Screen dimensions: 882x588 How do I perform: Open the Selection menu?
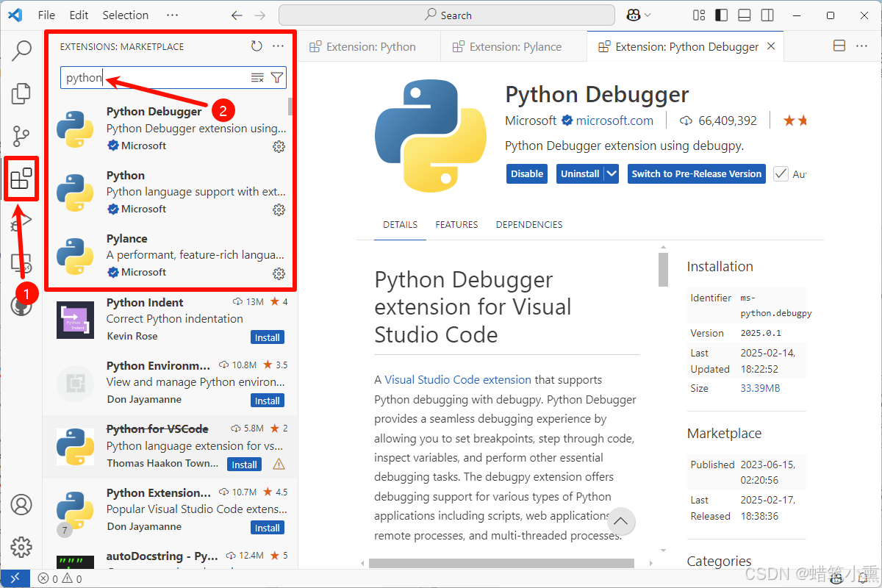coord(125,15)
